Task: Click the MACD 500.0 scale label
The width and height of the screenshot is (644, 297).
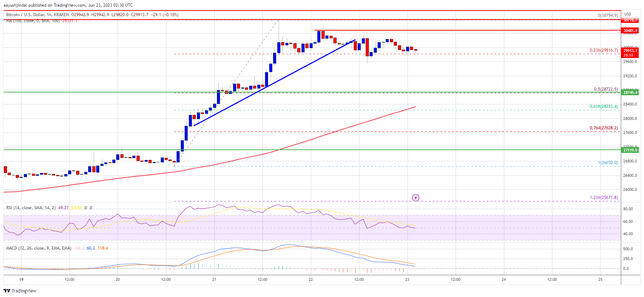Action: tap(628, 249)
